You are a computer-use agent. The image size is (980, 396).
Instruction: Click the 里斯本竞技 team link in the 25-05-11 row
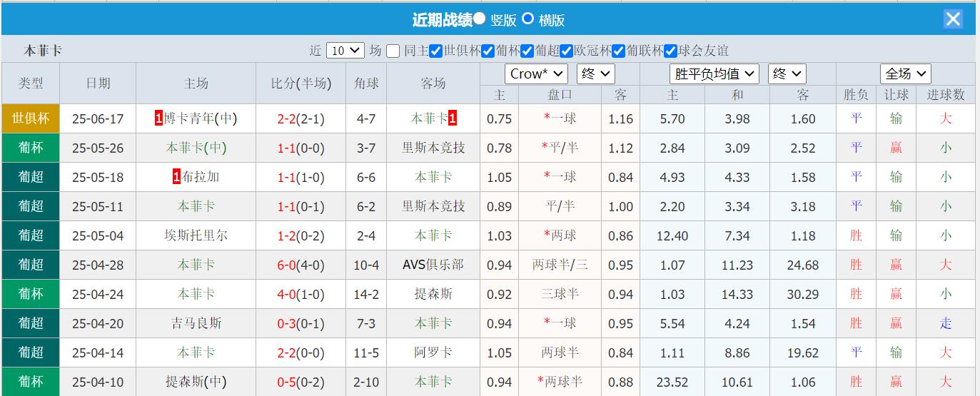click(x=433, y=206)
